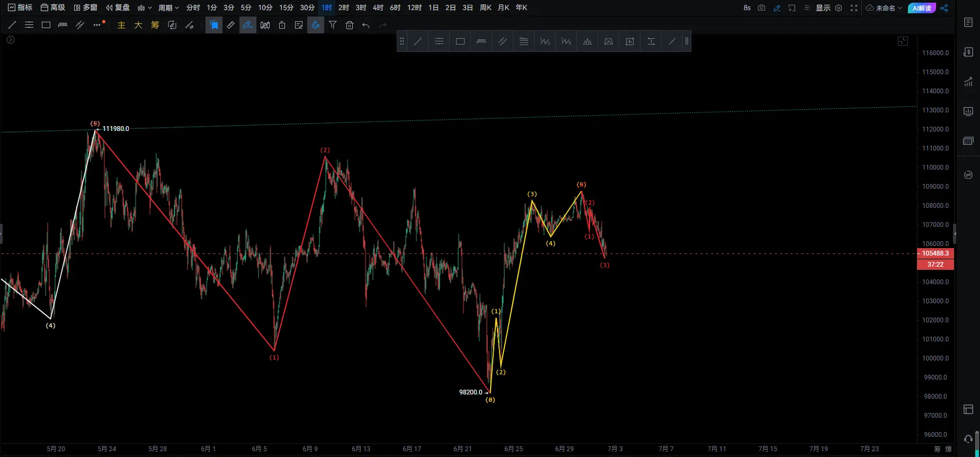Select the parallel channel tool in floating toolbar

tap(503, 41)
